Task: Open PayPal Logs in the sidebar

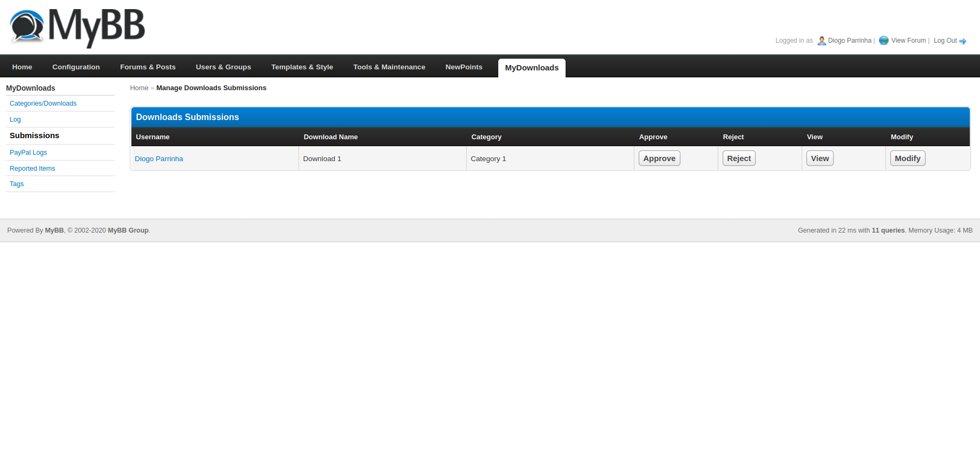Action: (28, 153)
